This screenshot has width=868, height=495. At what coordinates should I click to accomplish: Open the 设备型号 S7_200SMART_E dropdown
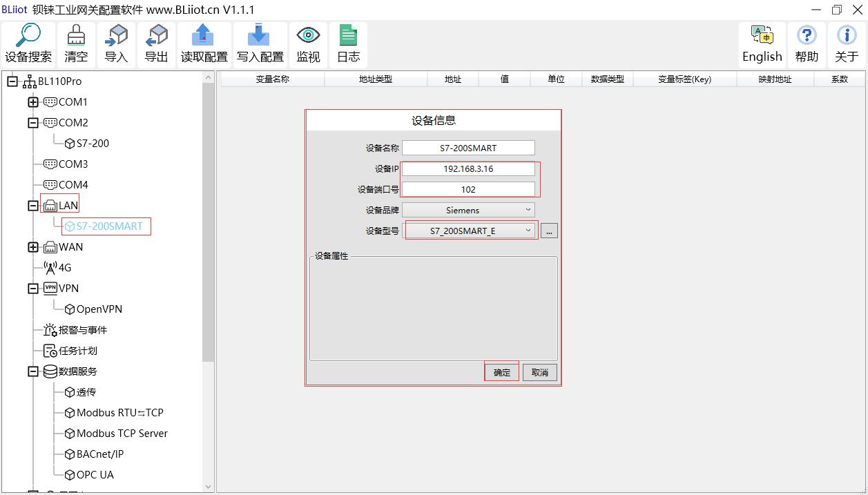tap(470, 231)
